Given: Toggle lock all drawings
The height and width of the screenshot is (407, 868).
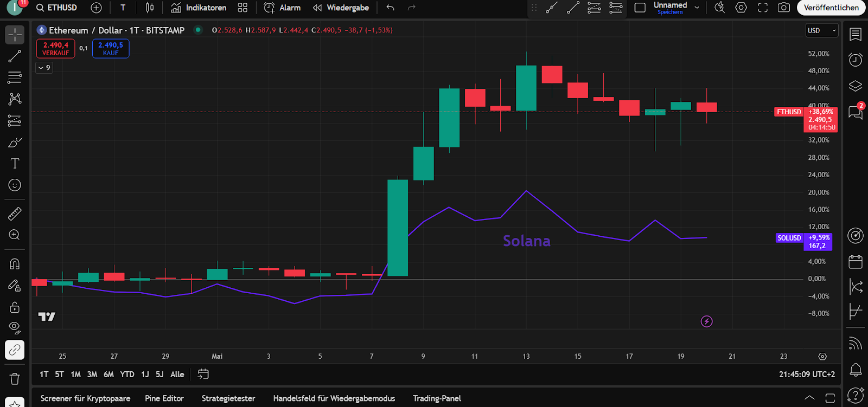Looking at the screenshot, I should click(x=15, y=307).
